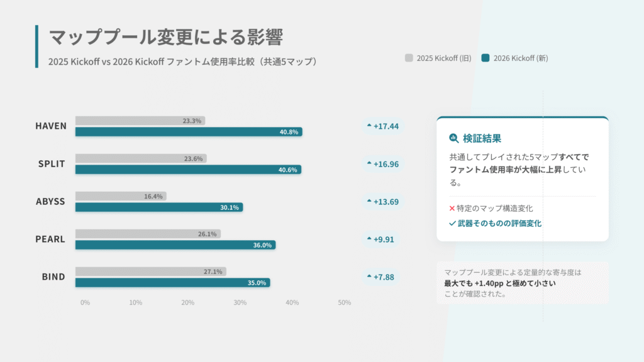
Task: Click the magnifier icon beside 検証結果
Action: (454, 138)
